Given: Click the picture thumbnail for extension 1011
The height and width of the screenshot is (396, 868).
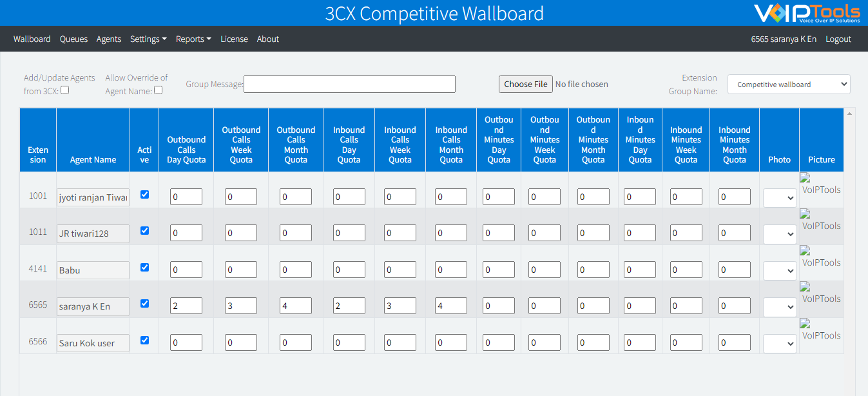Looking at the screenshot, I should 821,220.
